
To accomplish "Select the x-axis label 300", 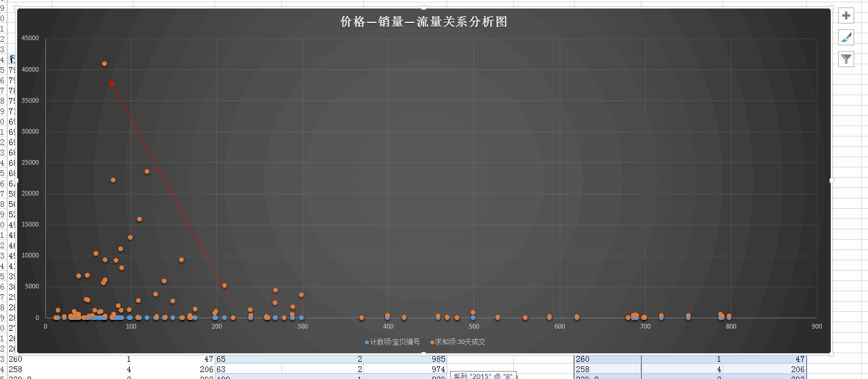I will click(303, 326).
